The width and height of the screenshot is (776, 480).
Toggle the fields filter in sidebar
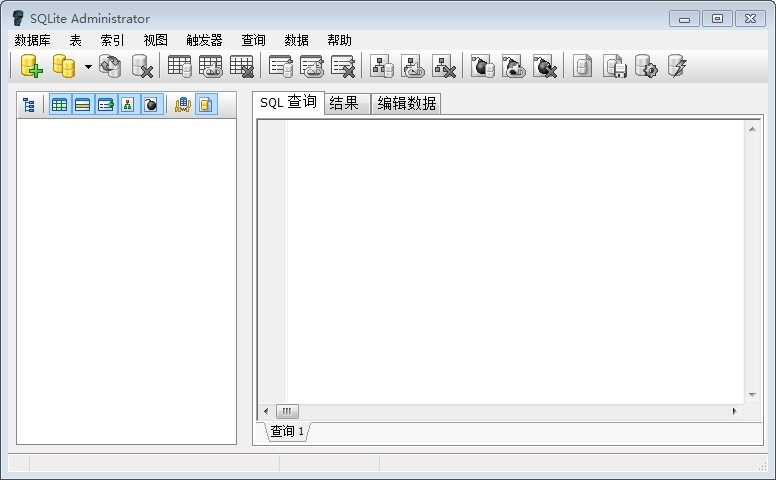coord(83,105)
